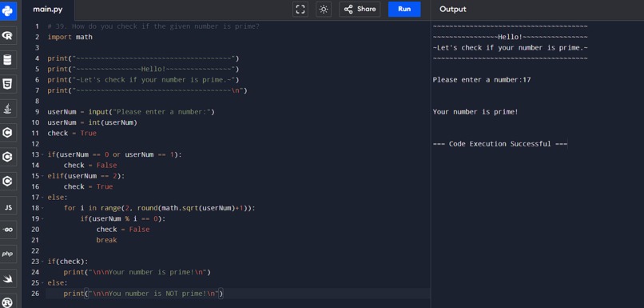The width and height of the screenshot is (644, 308).
Task: Open the Swift compiler icon
Action: (x=8, y=278)
